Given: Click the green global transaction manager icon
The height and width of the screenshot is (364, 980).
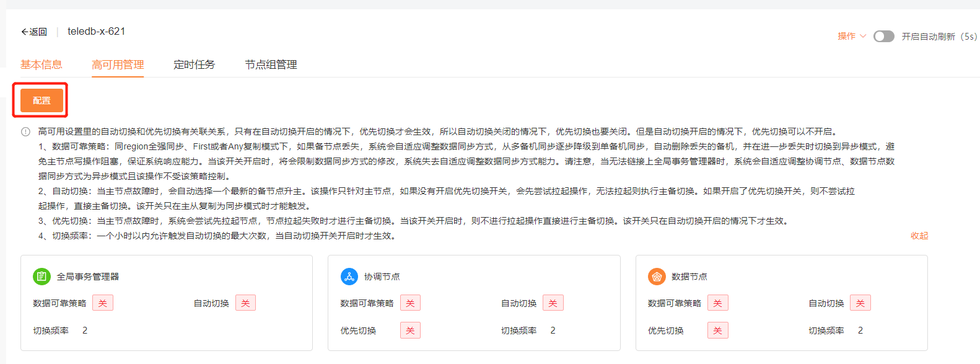Looking at the screenshot, I should pyautogui.click(x=42, y=277).
